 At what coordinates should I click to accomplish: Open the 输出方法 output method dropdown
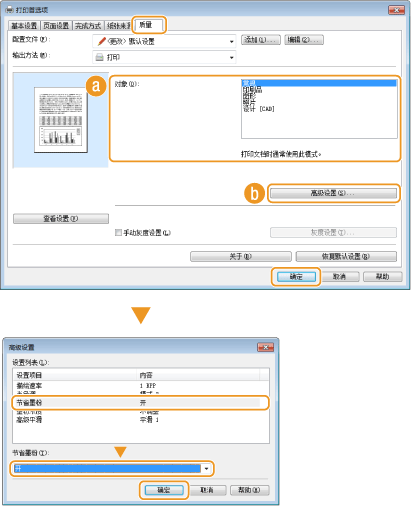[x=231, y=58]
